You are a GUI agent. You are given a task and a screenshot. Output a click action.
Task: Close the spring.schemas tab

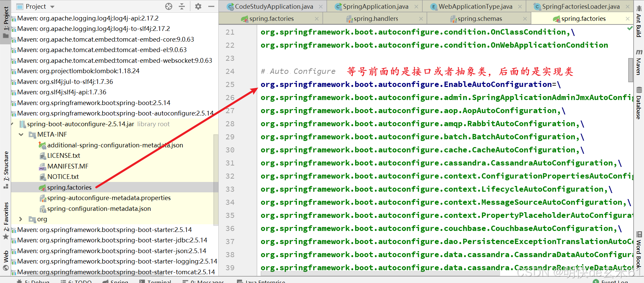pos(525,19)
